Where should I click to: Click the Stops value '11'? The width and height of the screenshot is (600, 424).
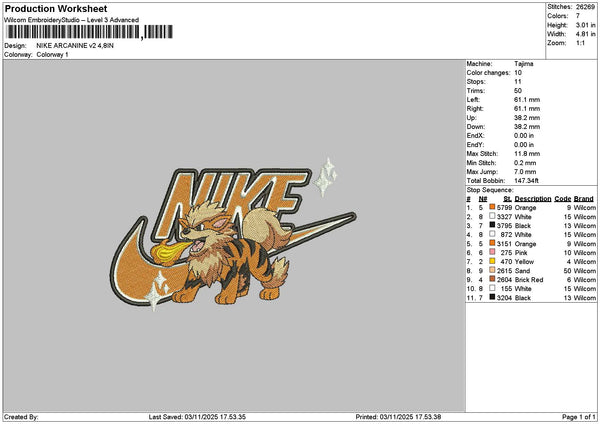click(x=518, y=82)
